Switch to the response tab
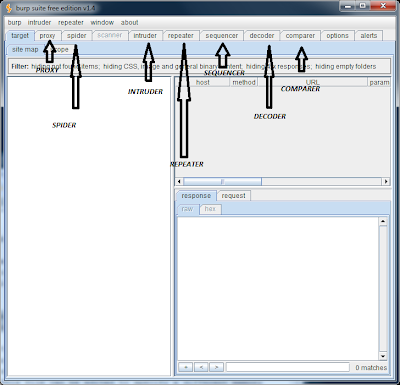This screenshot has width=400, height=385. coord(196,196)
